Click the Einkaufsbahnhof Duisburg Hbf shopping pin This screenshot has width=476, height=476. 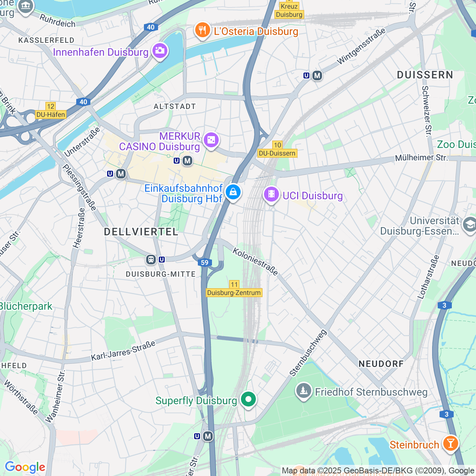point(233,193)
